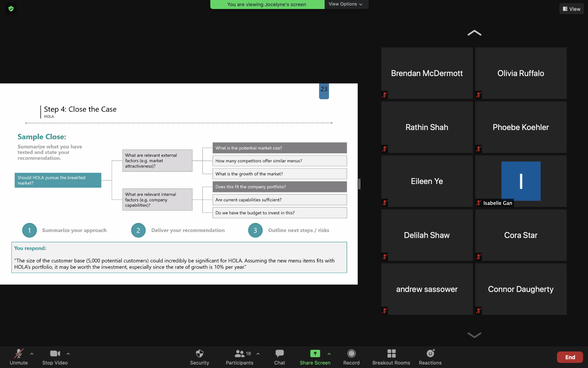
Task: Open the Security shield icon
Action: pos(199,353)
